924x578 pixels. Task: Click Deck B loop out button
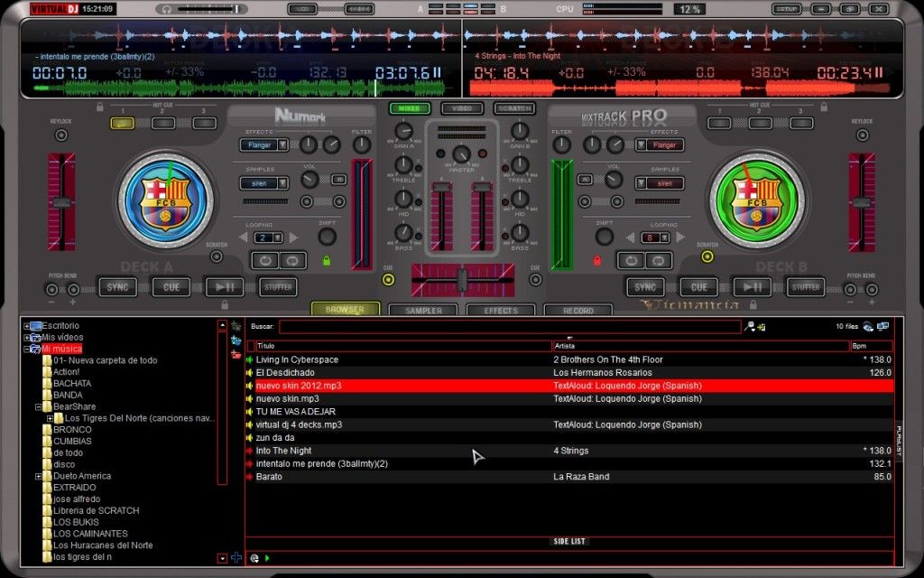tap(658, 260)
